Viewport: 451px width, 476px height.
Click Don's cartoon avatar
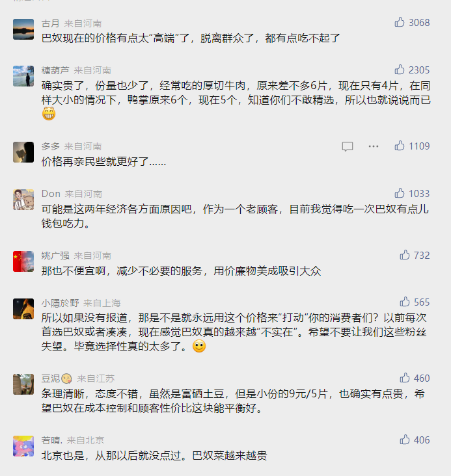[23, 200]
